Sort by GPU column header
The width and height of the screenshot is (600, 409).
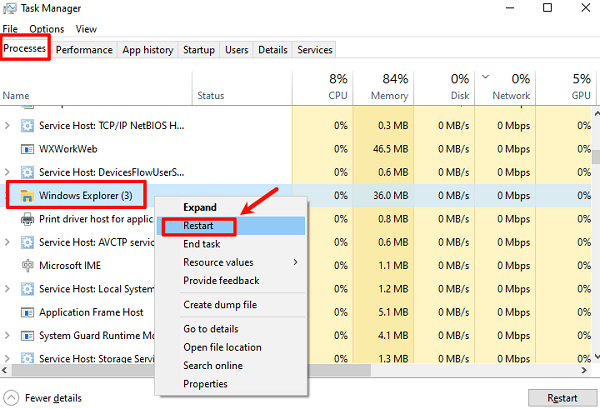click(x=566, y=88)
